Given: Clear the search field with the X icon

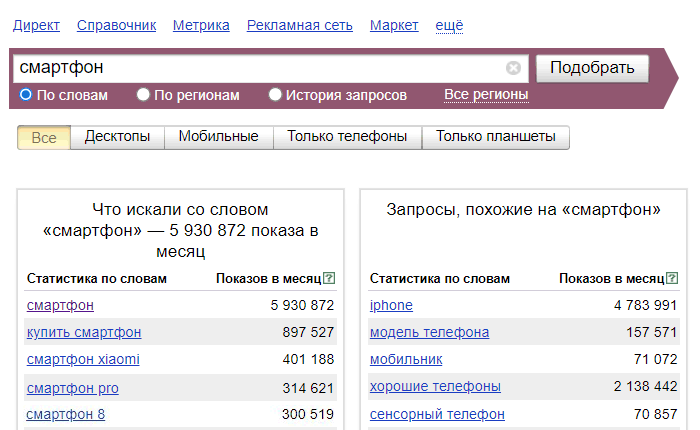Looking at the screenshot, I should click(x=513, y=68).
